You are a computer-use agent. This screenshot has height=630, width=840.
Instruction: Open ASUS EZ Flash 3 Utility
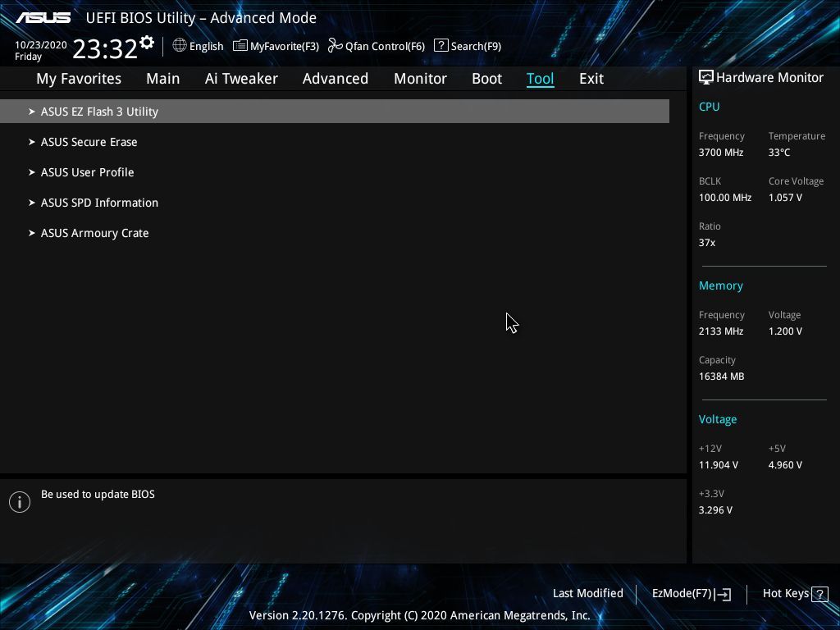[x=335, y=112]
